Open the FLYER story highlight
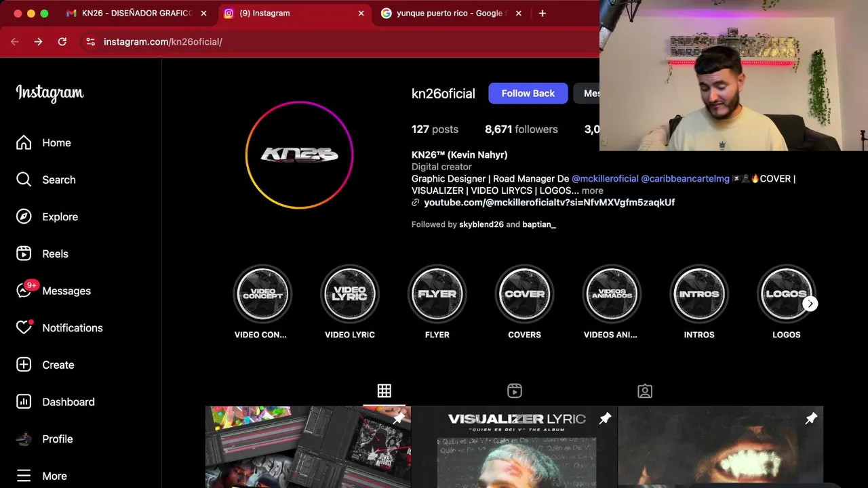 (437, 294)
